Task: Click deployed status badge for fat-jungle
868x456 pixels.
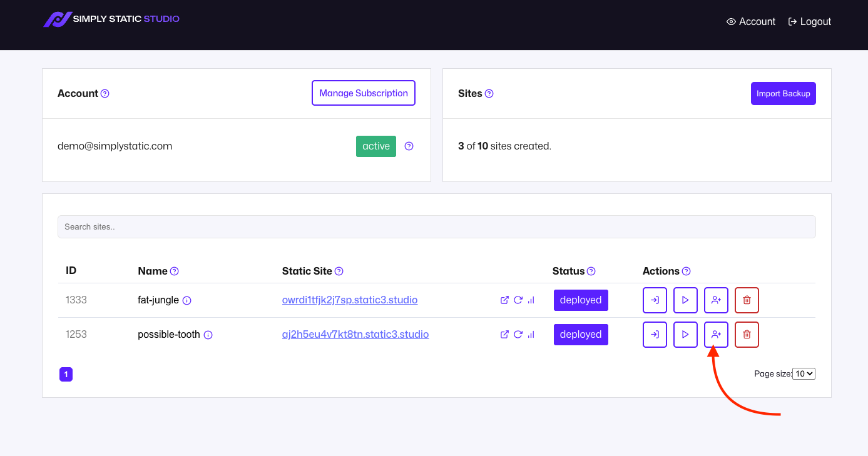Action: click(x=581, y=300)
